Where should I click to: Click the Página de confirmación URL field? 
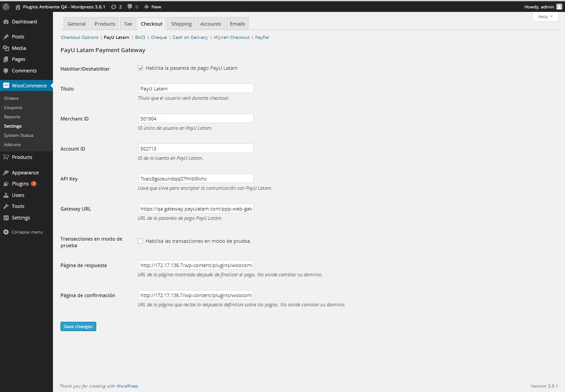(196, 295)
